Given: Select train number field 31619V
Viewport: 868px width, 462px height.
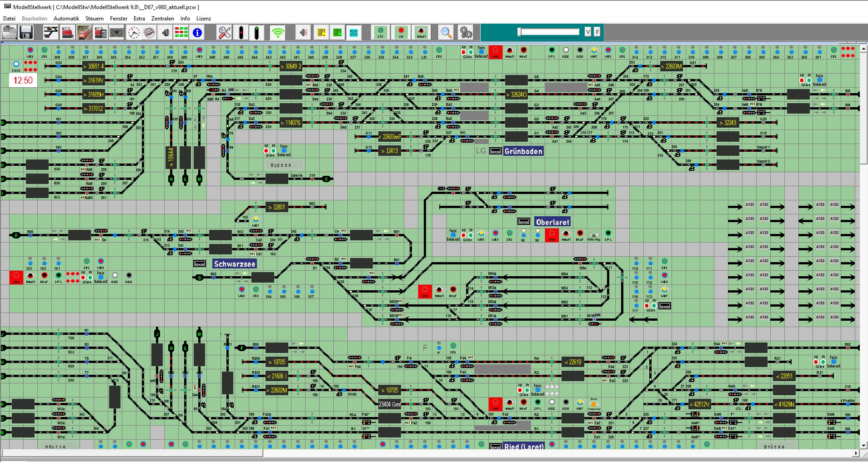Looking at the screenshot, I should pos(93,80).
